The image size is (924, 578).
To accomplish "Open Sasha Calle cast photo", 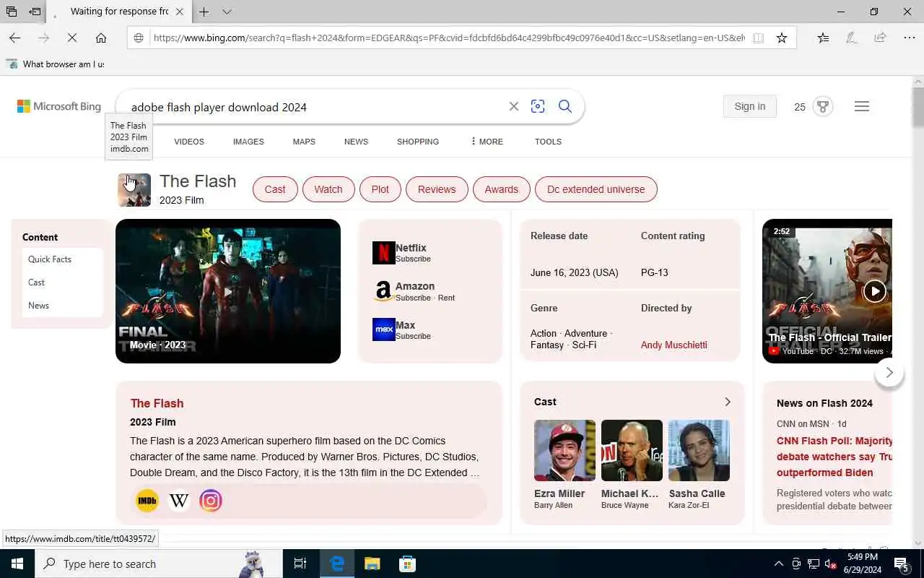I will [699, 450].
